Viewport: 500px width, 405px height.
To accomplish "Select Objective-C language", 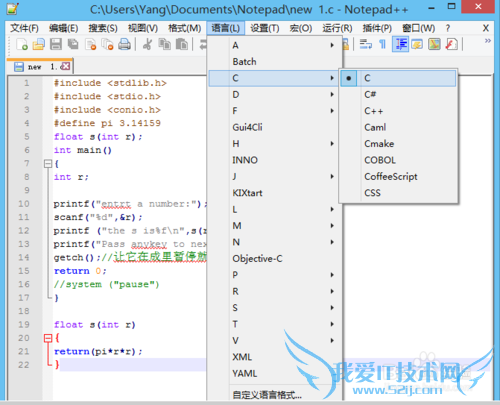I will pyautogui.click(x=275, y=258).
